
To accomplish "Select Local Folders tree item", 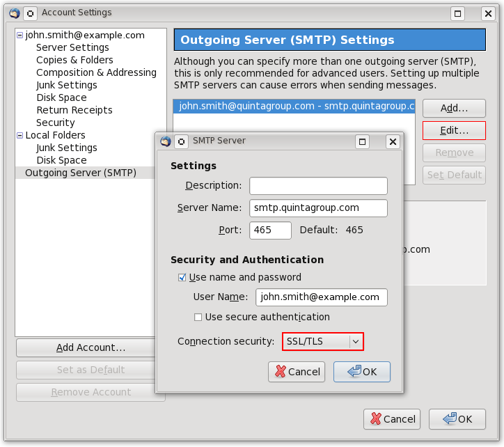I will click(55, 135).
